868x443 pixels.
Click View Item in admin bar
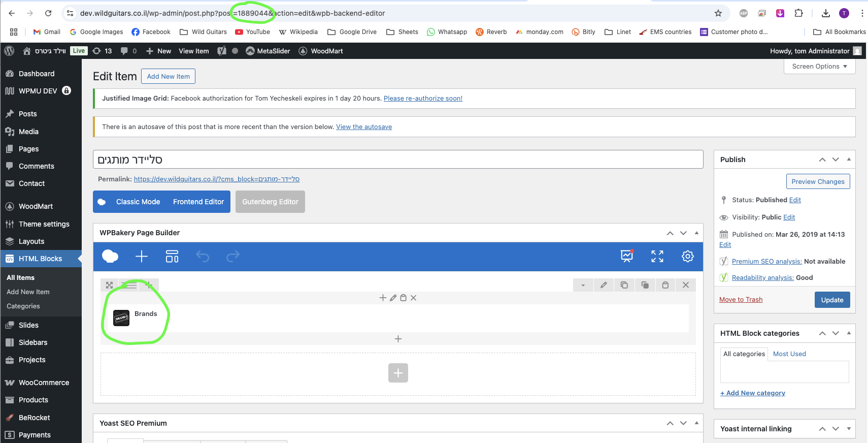click(x=194, y=51)
